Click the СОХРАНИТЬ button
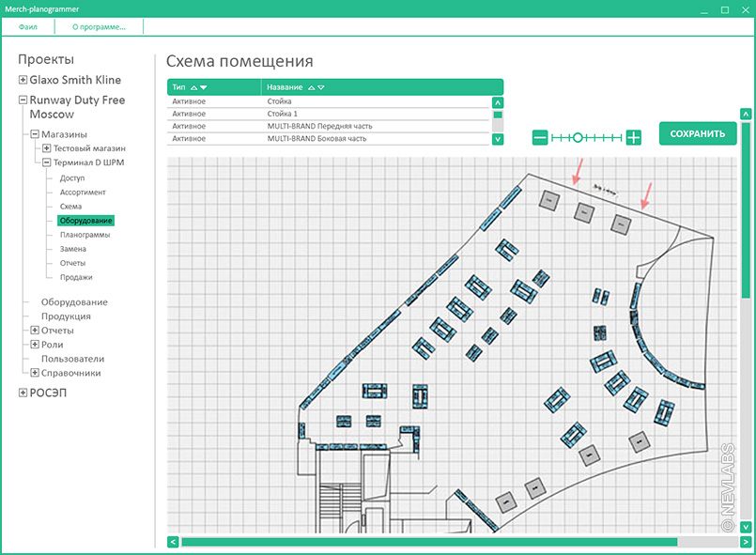Screen dimensions: 756x555 698,133
